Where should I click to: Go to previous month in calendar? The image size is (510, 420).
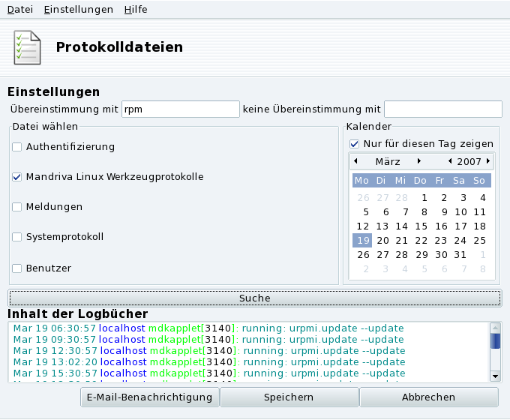[355, 161]
